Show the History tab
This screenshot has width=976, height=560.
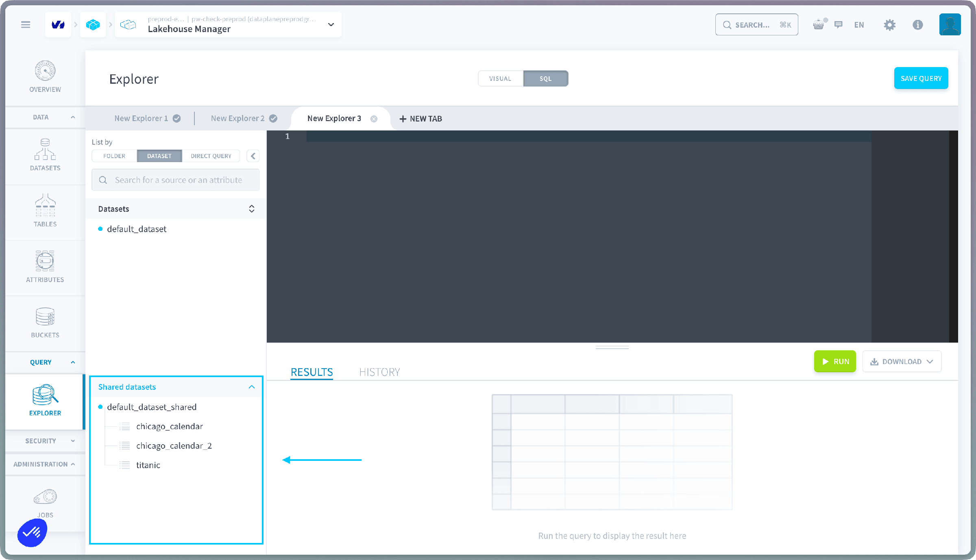[x=379, y=372]
